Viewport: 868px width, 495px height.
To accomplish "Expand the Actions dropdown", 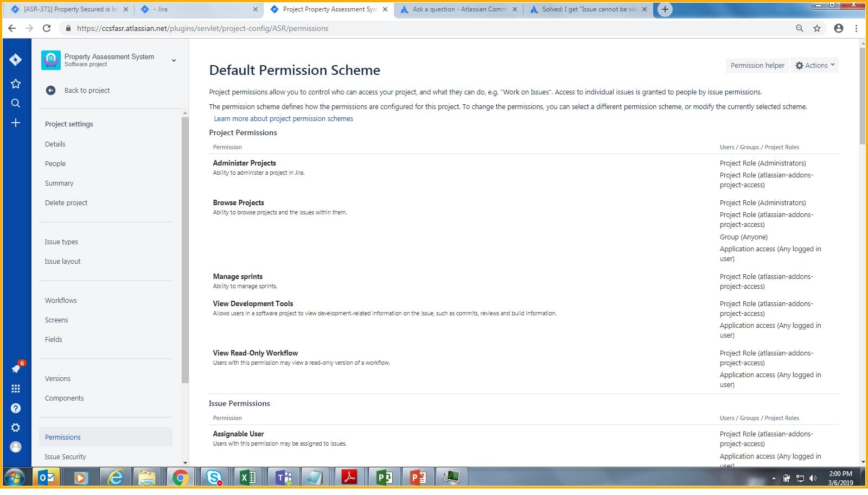I will (x=815, y=66).
